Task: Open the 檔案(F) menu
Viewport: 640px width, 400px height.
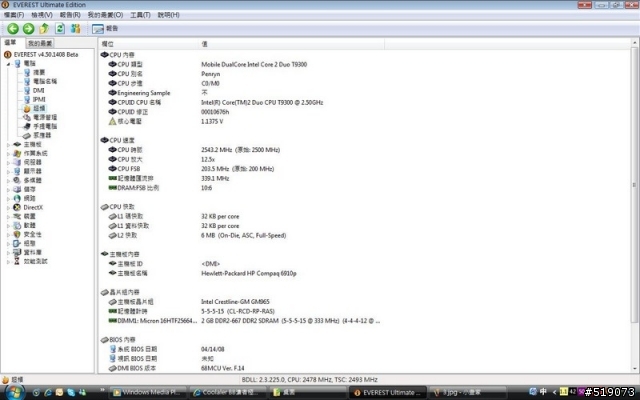Action: click(x=14, y=15)
